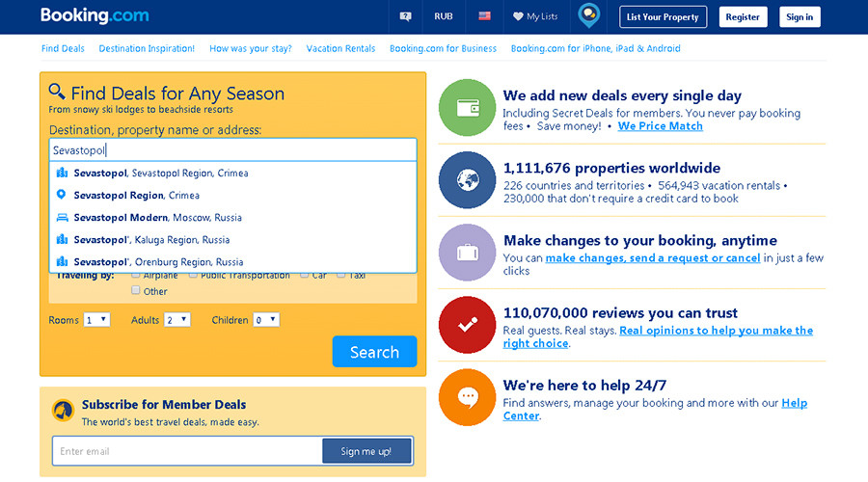The image size is (868, 482).
Task: Tick the Car travel checkbox
Action: 305,275
